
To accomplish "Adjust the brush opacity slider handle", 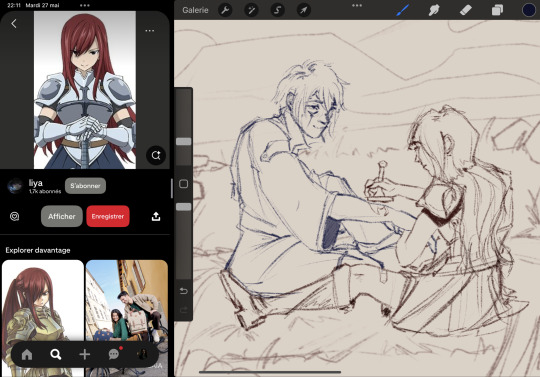I will click(x=184, y=207).
